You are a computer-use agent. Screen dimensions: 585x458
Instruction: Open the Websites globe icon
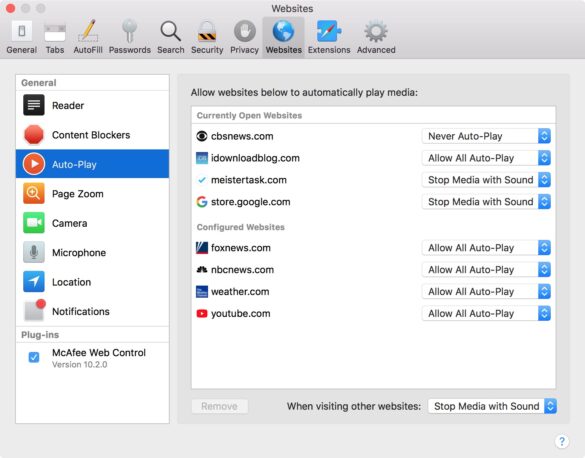283,31
